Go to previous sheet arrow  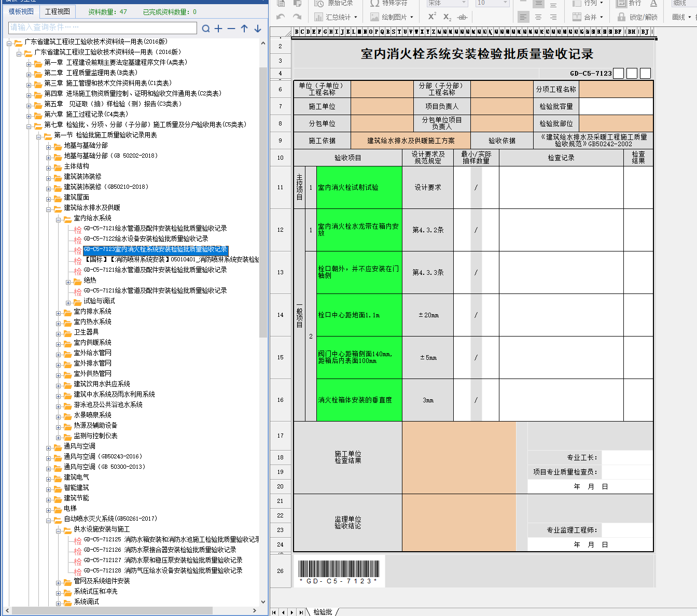[x=283, y=612]
